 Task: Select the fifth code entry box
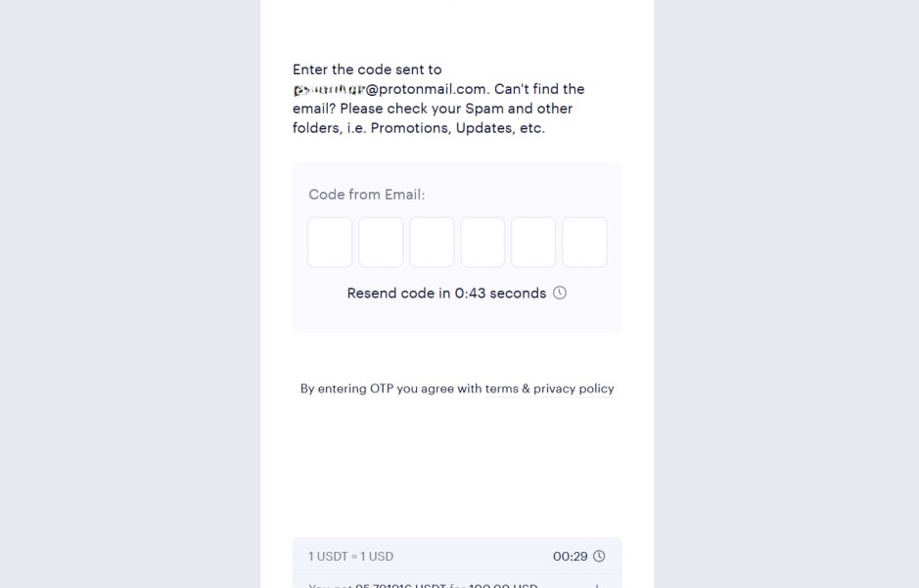(x=533, y=242)
